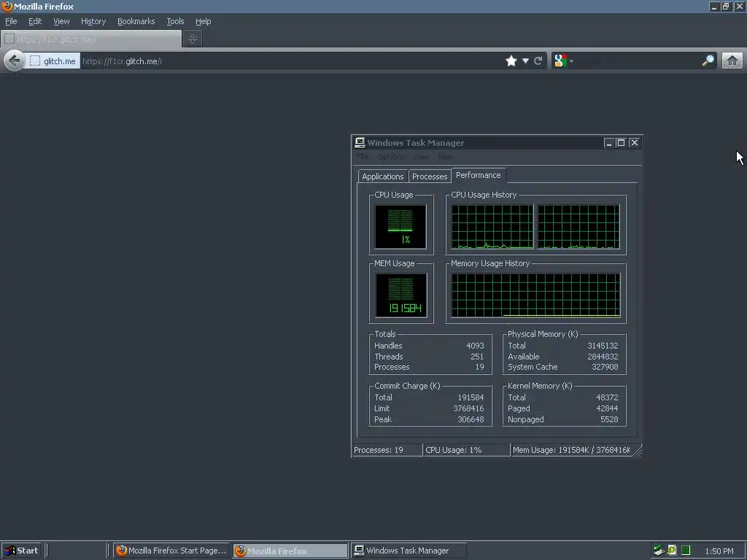Open Task Manager Options menu

pos(391,157)
